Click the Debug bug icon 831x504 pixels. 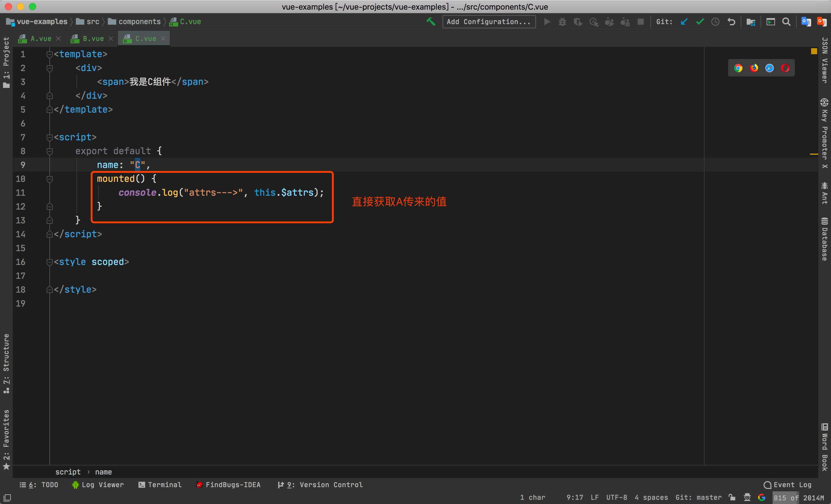coord(562,22)
